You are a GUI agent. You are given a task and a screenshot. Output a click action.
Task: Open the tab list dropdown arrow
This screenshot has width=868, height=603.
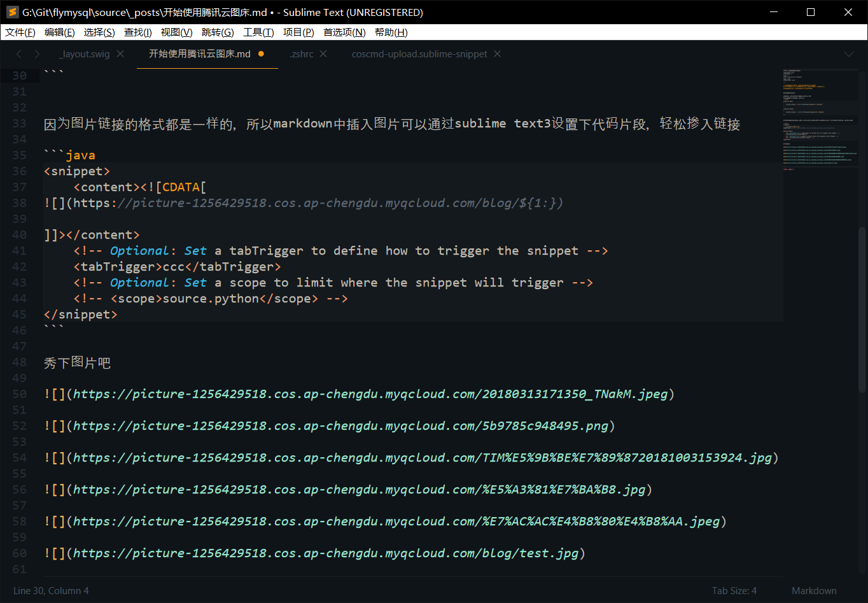(848, 54)
